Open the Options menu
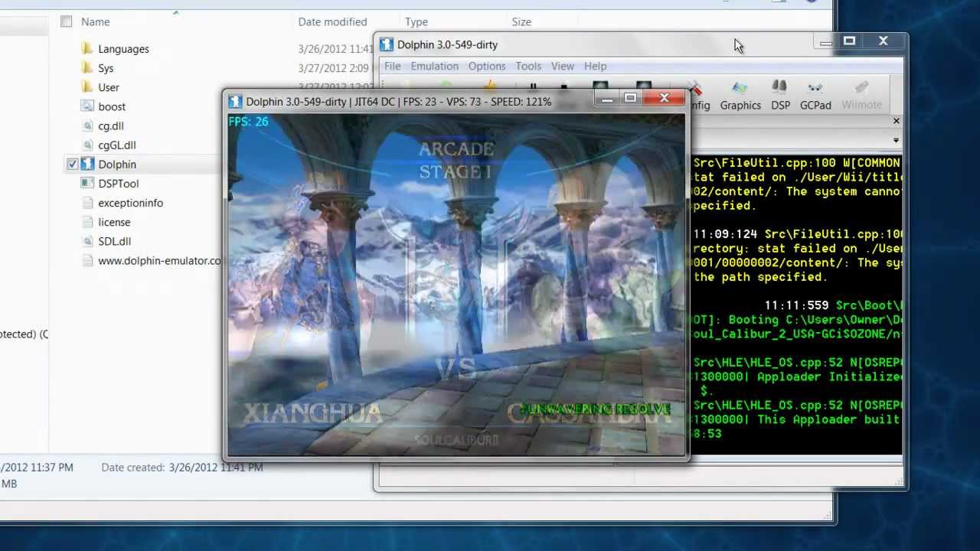This screenshot has width=980, height=551. click(487, 67)
